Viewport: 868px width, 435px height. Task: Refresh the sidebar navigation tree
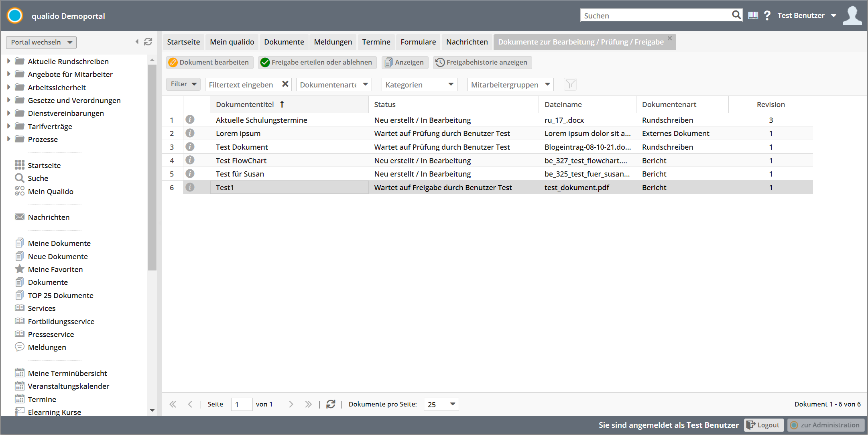(148, 42)
